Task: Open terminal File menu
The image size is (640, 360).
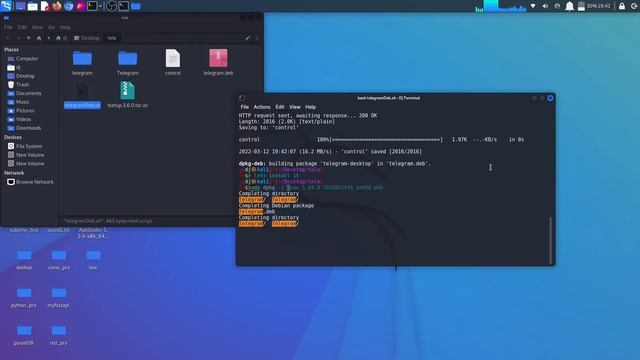Action: [x=244, y=107]
